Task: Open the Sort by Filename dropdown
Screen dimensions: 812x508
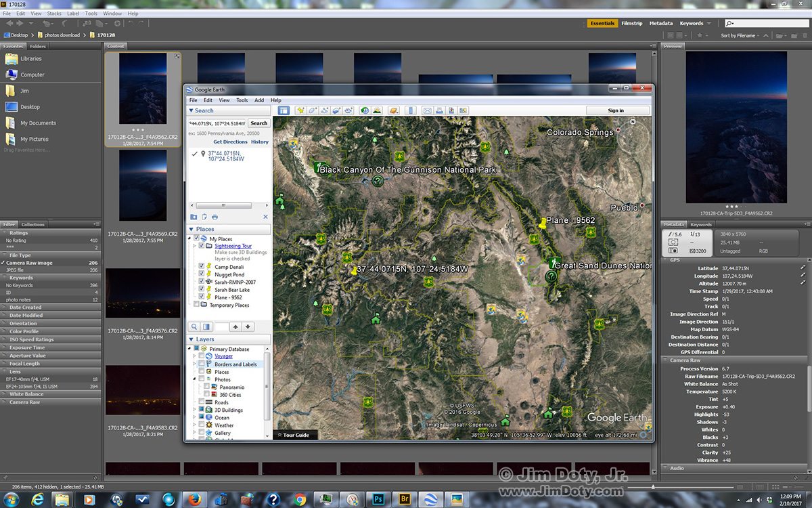Action: click(741, 35)
